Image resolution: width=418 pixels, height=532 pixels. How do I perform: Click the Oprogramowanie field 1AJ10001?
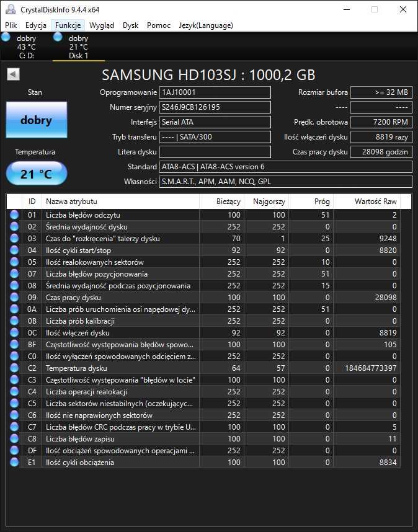[215, 92]
